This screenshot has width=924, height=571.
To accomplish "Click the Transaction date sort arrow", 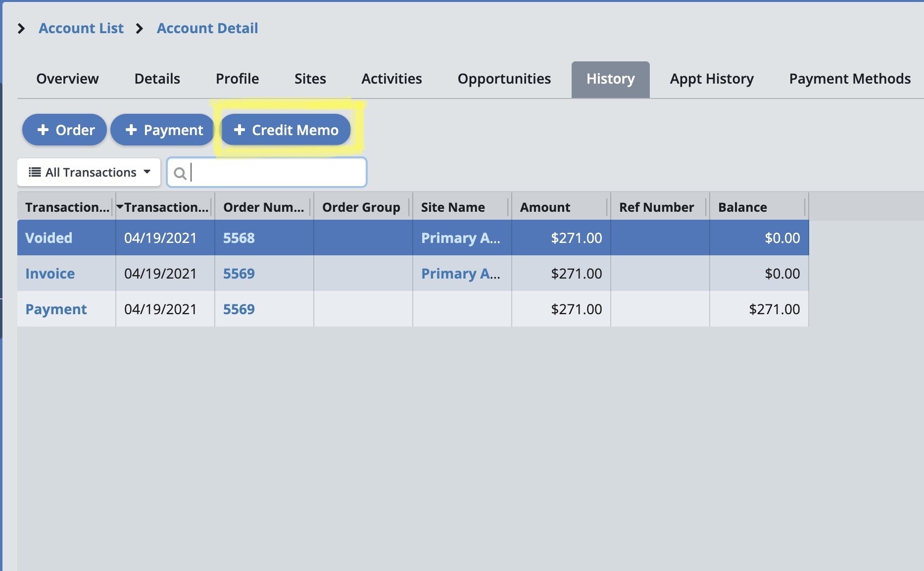I will click(120, 207).
